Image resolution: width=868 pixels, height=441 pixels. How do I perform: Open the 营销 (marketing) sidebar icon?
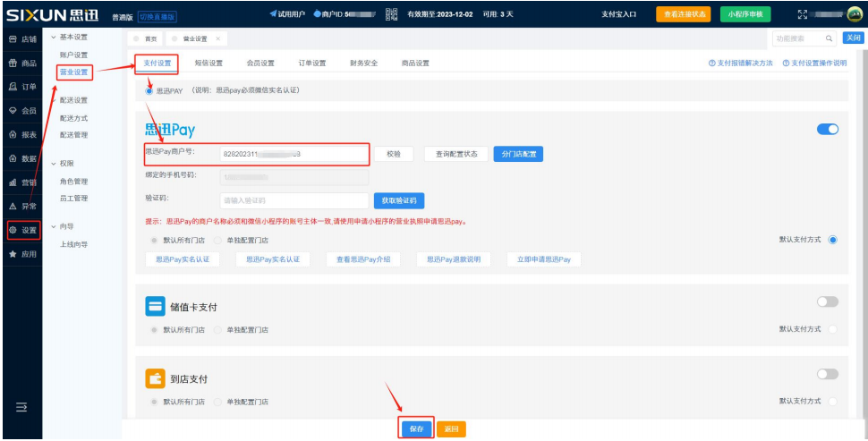click(13, 182)
